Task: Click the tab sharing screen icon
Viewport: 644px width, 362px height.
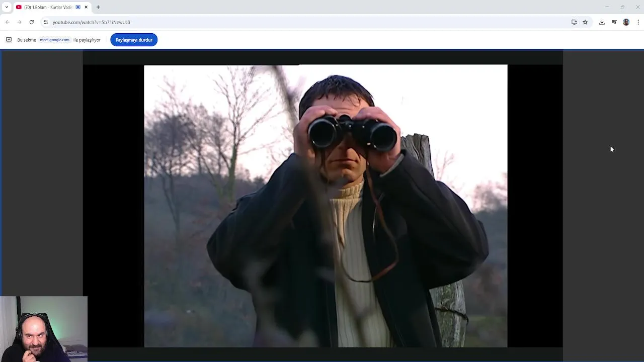Action: point(9,40)
